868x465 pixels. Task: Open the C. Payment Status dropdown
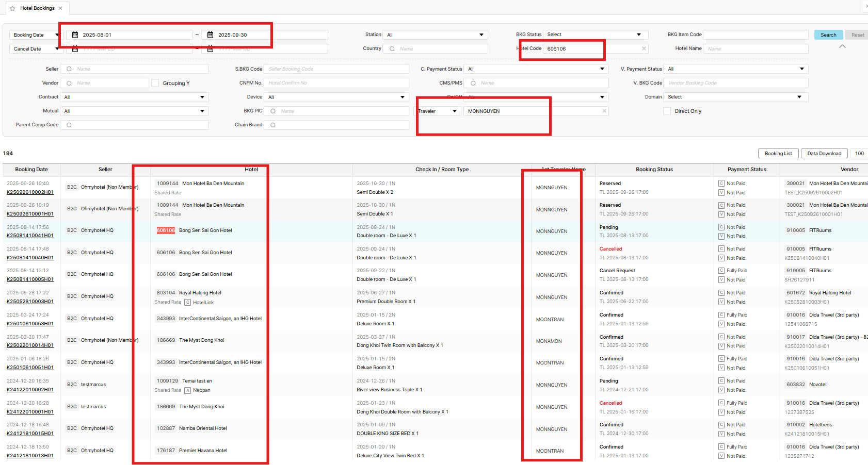(x=536, y=69)
